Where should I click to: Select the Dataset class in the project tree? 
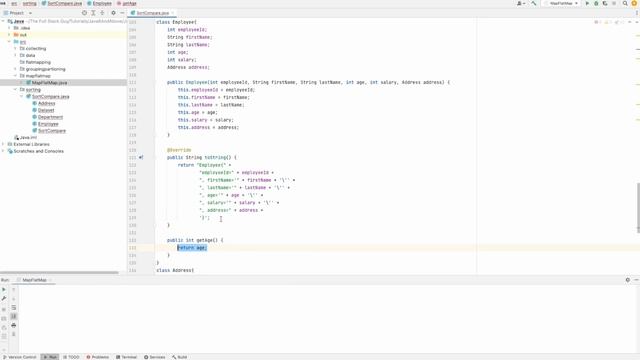tap(46, 110)
